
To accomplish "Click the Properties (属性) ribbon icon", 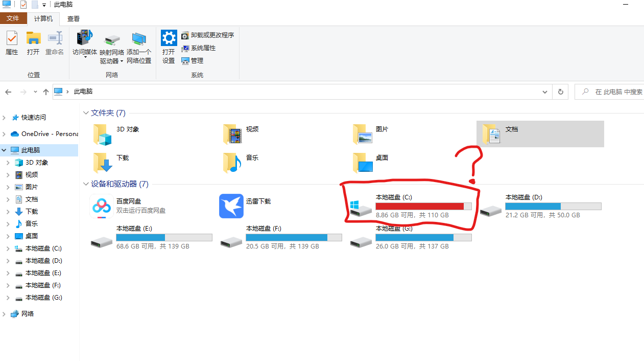I will pyautogui.click(x=12, y=43).
